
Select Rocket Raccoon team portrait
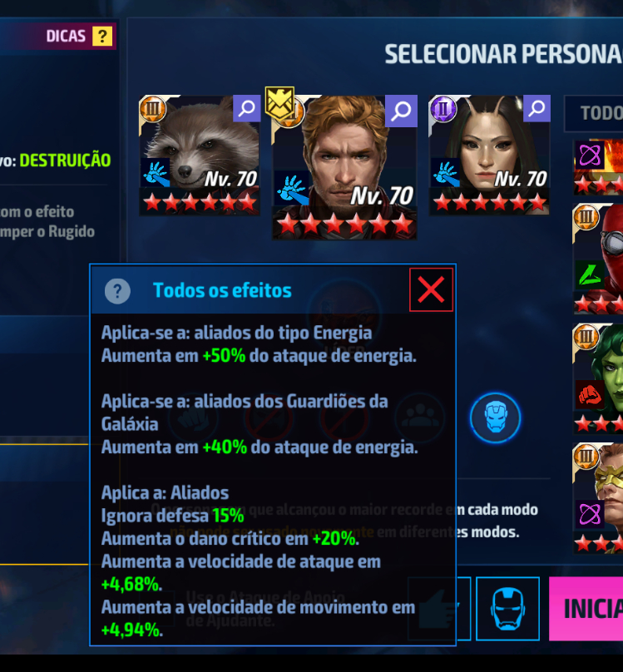pyautogui.click(x=200, y=156)
